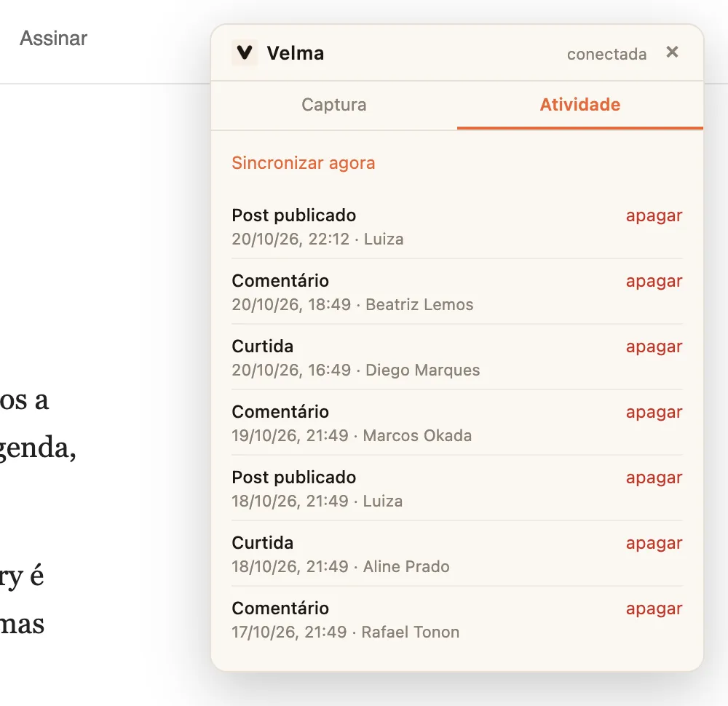
Task: Click the conectada status label
Action: tap(606, 55)
